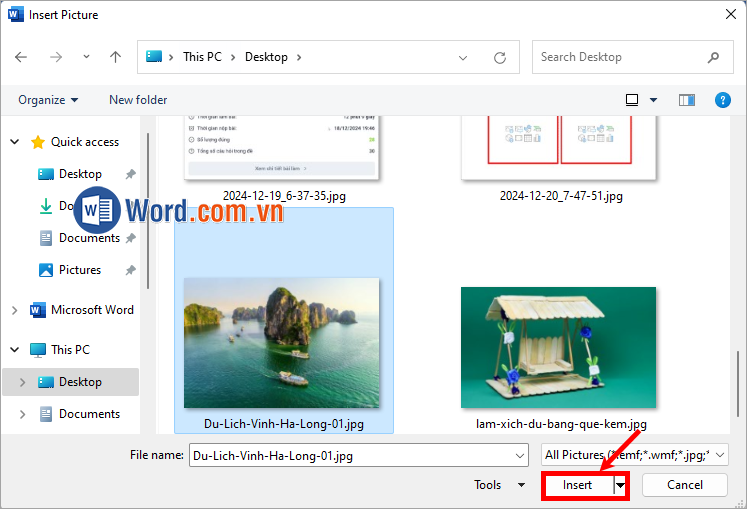
Task: Click the Insert button
Action: coord(577,485)
